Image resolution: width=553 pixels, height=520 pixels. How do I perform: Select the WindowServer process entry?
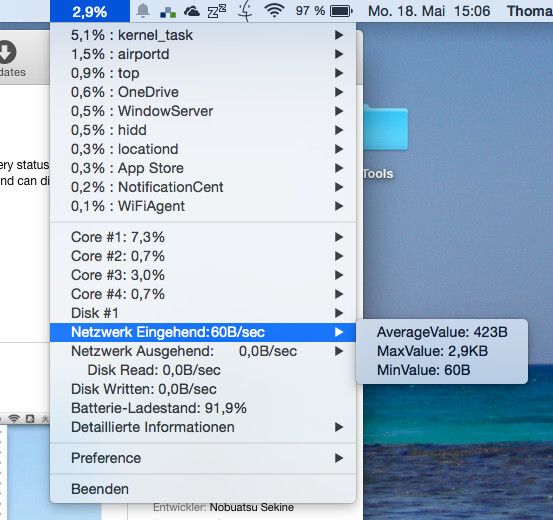pyautogui.click(x=203, y=111)
